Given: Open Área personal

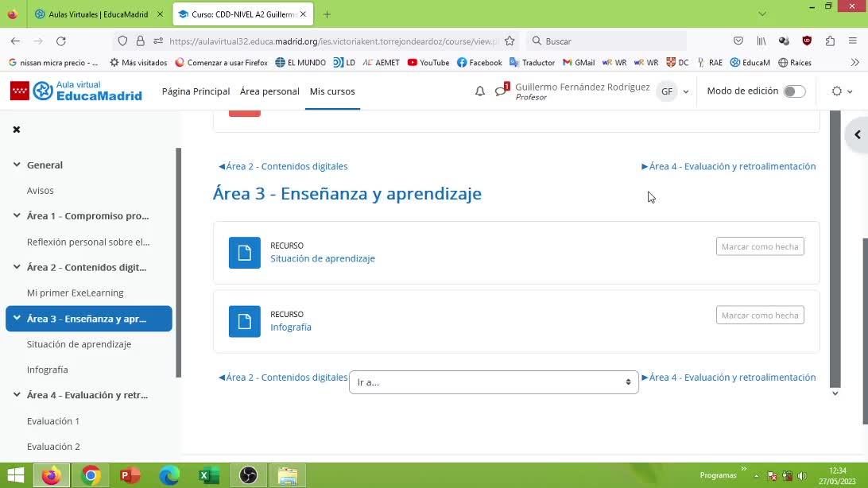Looking at the screenshot, I should click(x=269, y=91).
